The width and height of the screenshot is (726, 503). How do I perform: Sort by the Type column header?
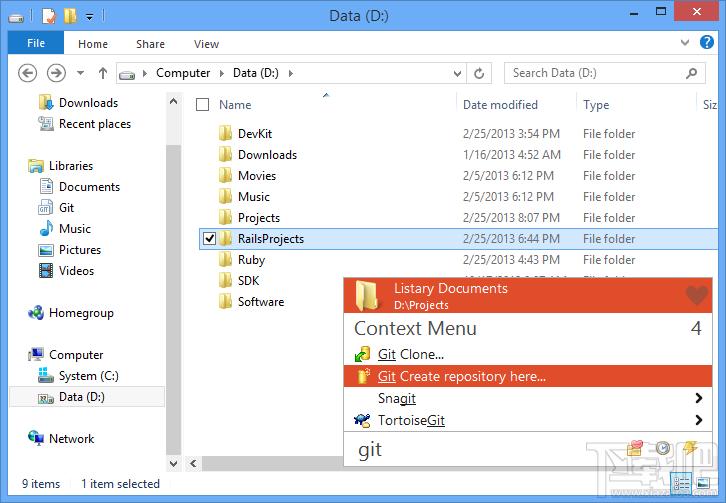tap(596, 105)
